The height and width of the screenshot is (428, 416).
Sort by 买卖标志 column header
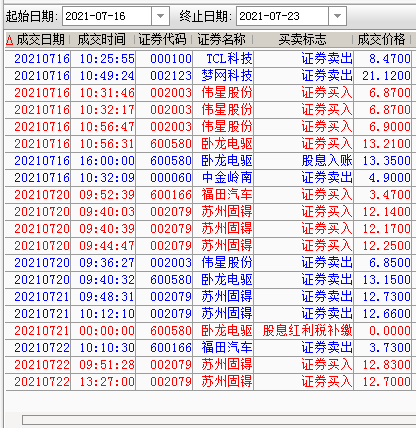303,40
